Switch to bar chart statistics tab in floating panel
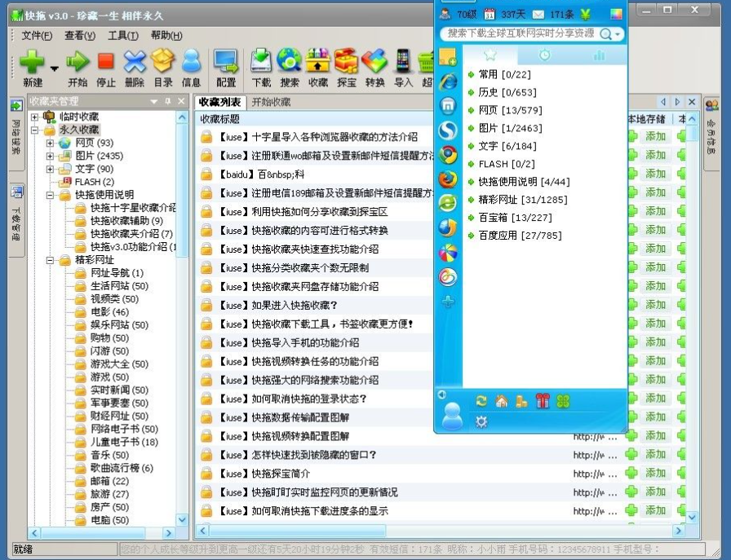 tap(600, 55)
